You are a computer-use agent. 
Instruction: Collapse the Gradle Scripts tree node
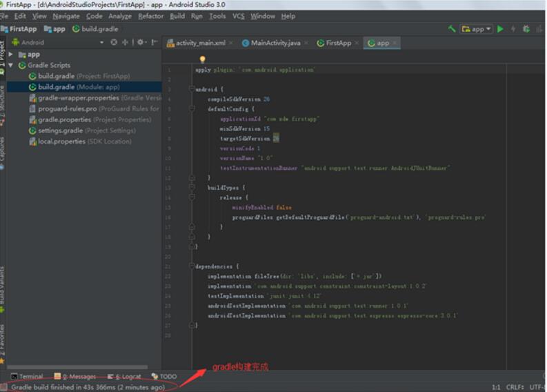11,66
